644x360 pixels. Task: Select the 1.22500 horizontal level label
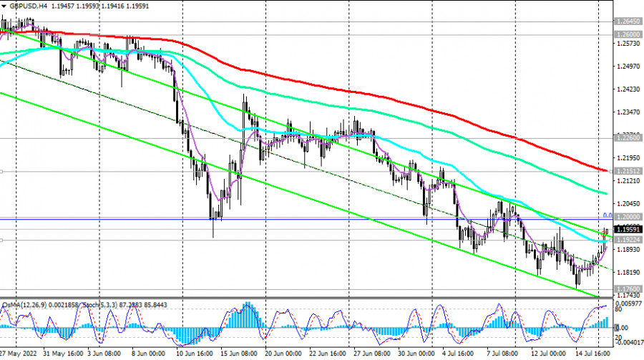(628, 137)
